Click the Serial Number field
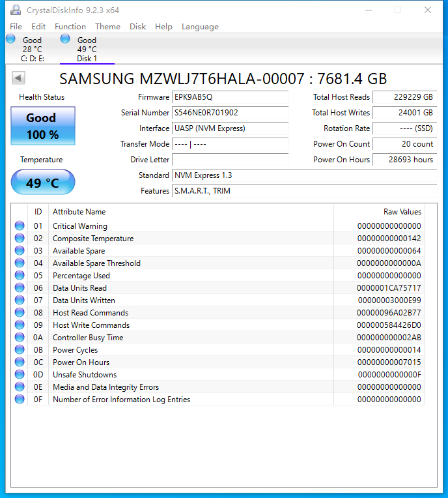This screenshot has height=498, width=448. (231, 112)
